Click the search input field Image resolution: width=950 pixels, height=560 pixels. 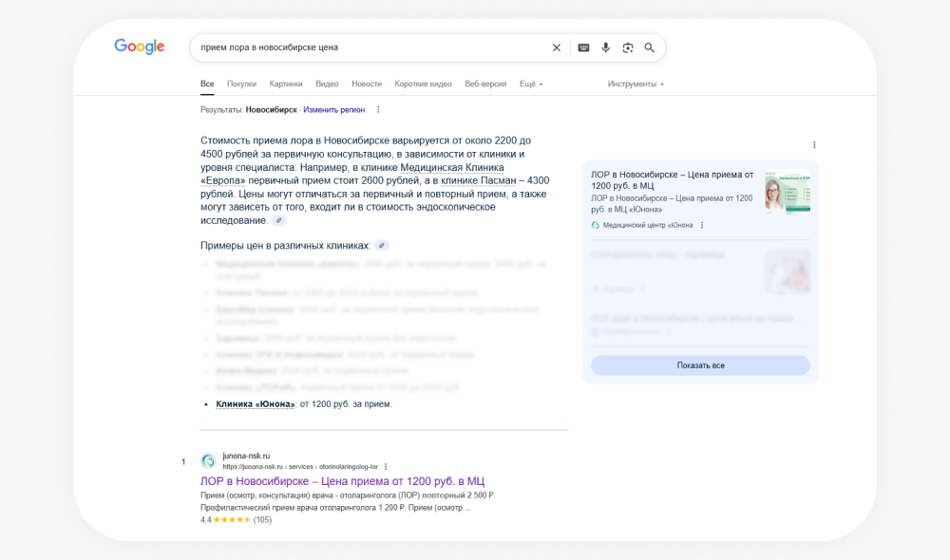coord(370,47)
